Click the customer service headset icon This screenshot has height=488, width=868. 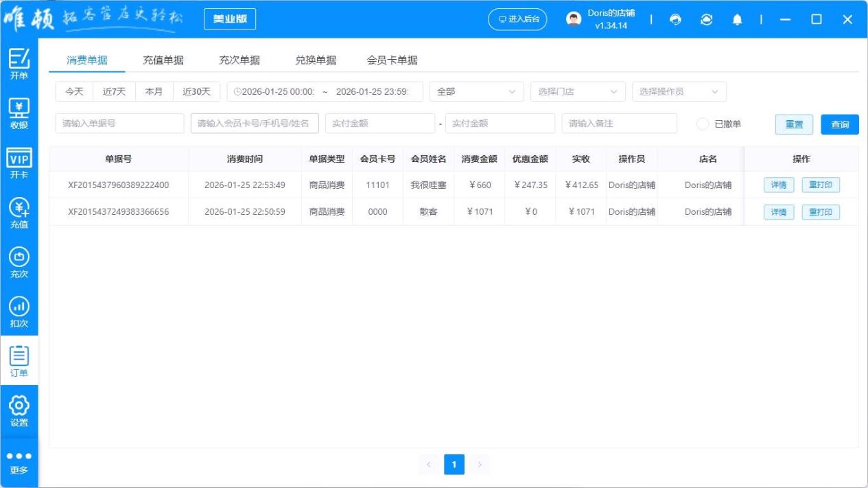coord(675,20)
